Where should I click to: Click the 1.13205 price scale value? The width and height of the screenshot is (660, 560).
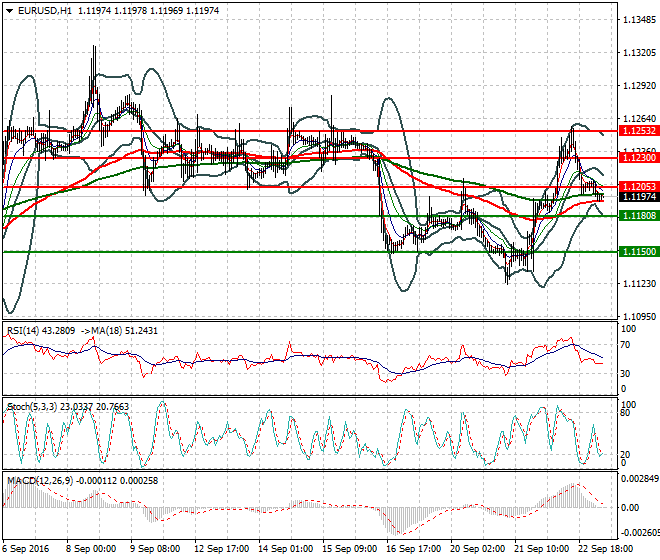(639, 53)
